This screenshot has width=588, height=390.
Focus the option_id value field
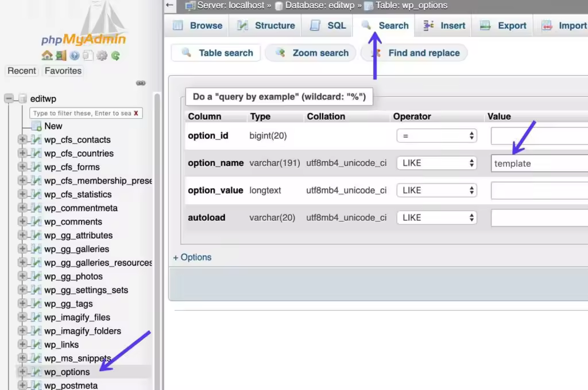click(x=539, y=136)
